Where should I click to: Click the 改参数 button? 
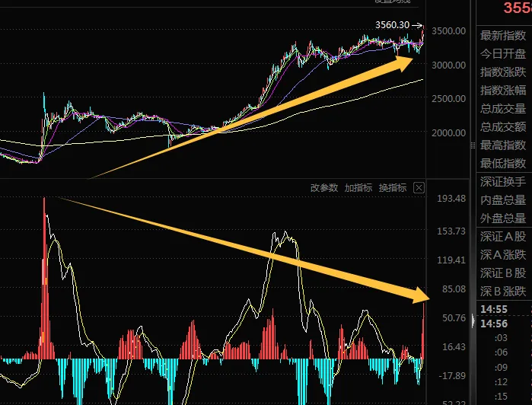pyautogui.click(x=324, y=188)
